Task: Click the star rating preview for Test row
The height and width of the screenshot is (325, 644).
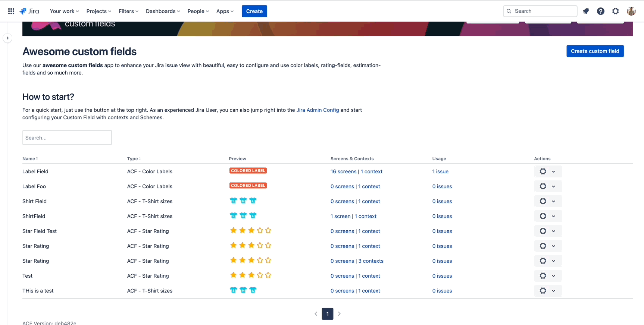Action: (x=250, y=275)
